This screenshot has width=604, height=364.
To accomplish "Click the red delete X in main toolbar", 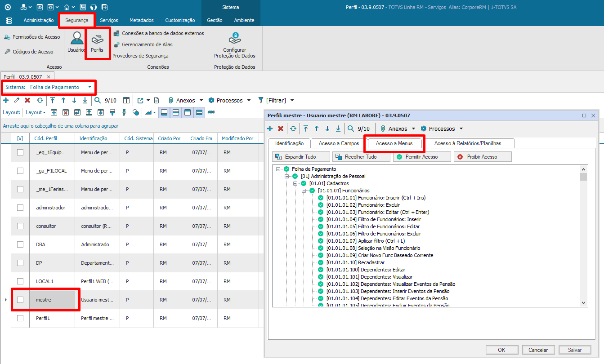I will [27, 100].
